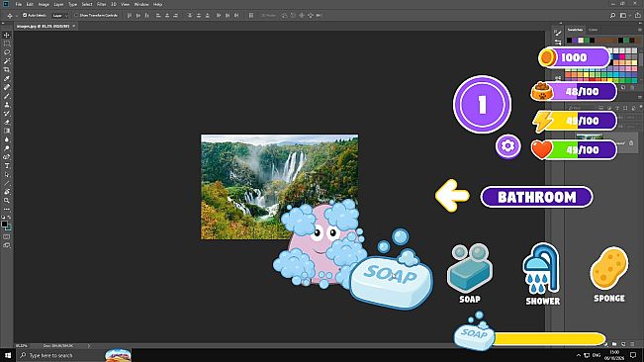Select the Eraser tool

pyautogui.click(x=7, y=122)
